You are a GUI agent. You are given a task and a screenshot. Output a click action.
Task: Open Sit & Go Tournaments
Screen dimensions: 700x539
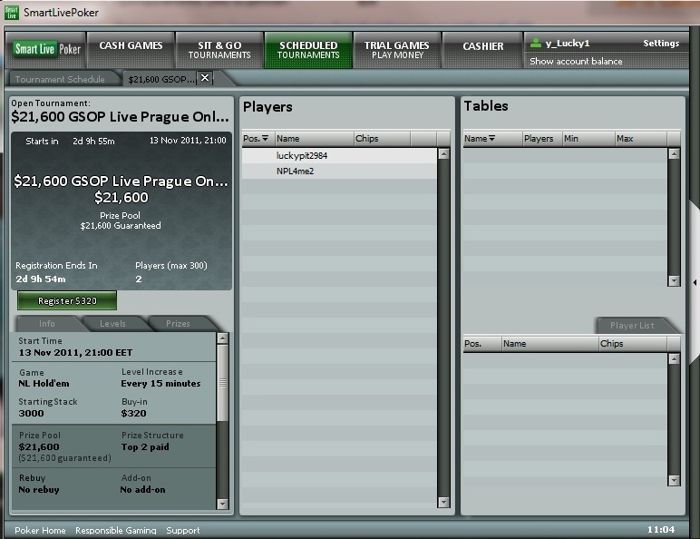(219, 49)
